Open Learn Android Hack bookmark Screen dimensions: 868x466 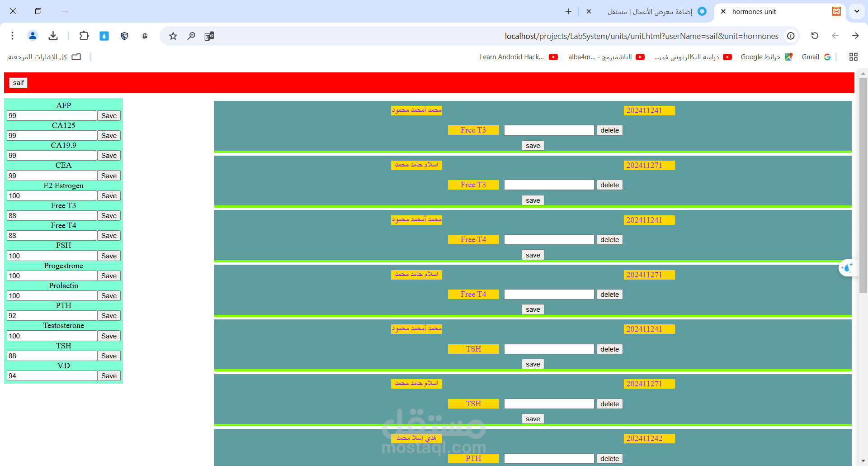(x=519, y=57)
